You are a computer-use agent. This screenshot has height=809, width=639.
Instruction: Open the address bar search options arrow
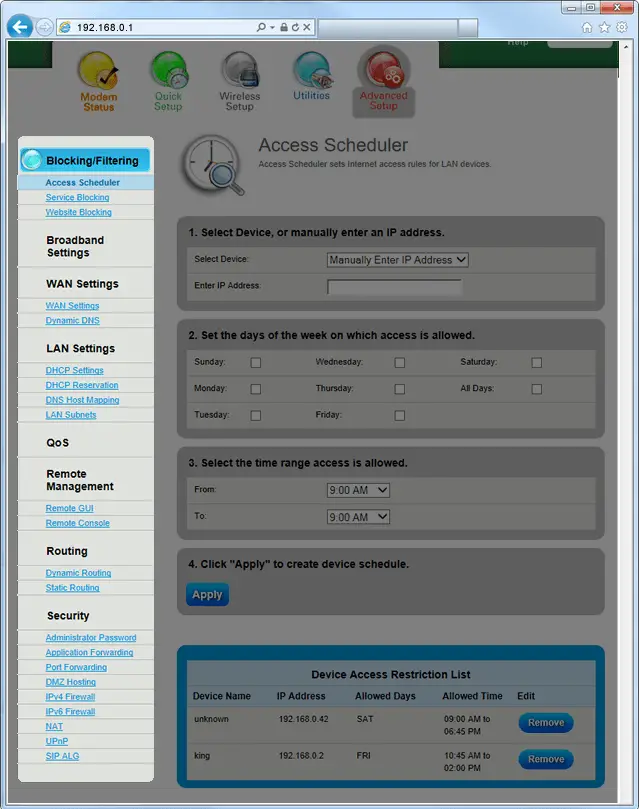[x=272, y=27]
